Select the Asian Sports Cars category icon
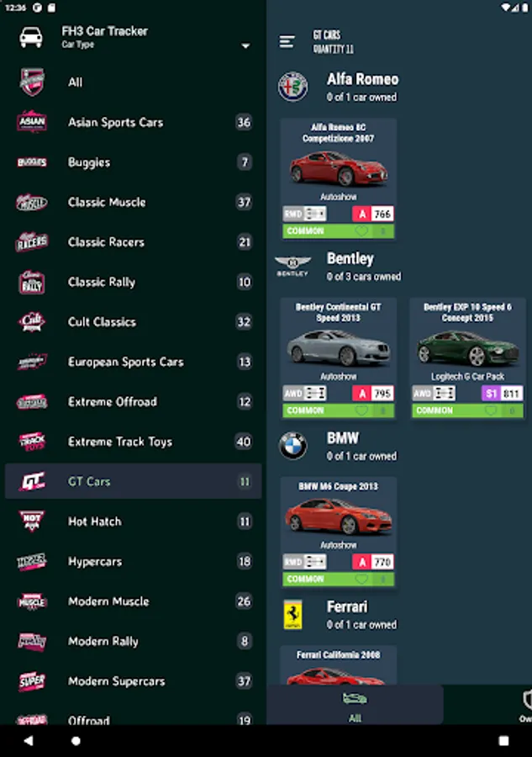 [x=32, y=122]
